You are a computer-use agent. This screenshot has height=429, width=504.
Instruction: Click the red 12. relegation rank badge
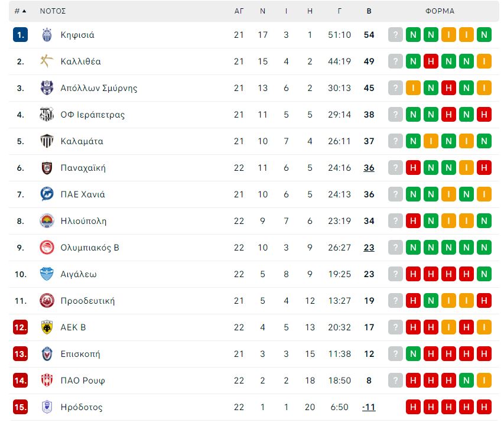click(20, 327)
